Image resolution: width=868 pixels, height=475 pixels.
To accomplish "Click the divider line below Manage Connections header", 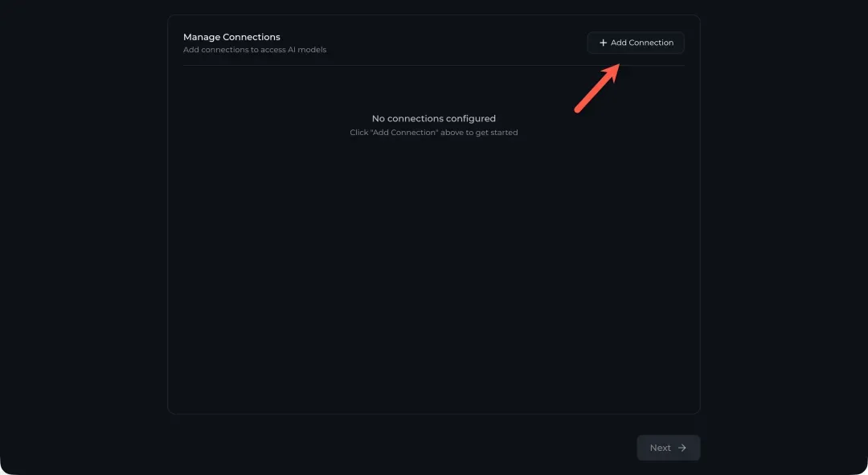I will click(x=434, y=65).
